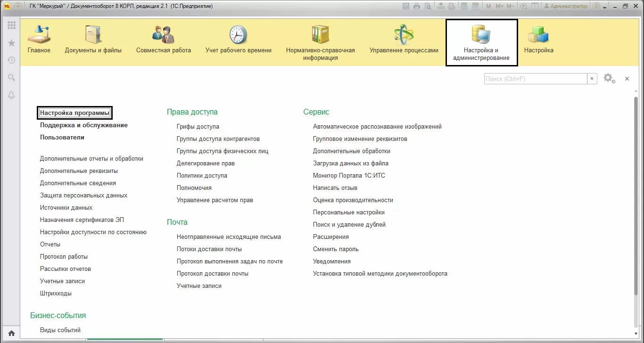The width and height of the screenshot is (644, 343).
Task: Click the zoom magnifier plus icon
Action: tap(524, 6)
